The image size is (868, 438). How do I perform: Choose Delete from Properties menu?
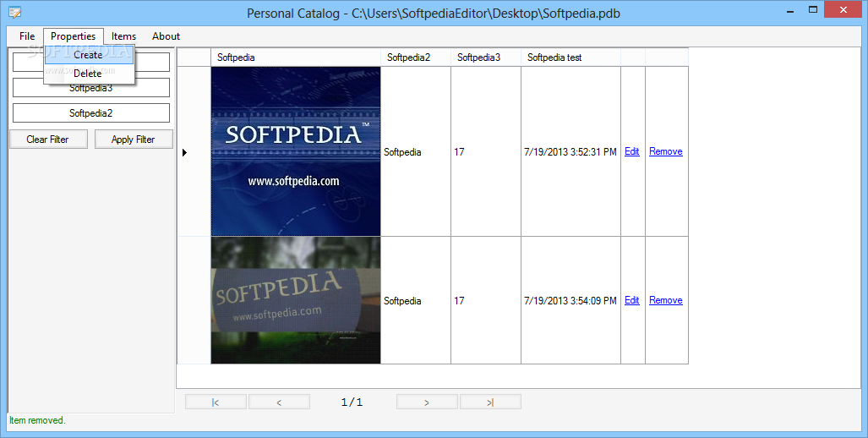click(89, 73)
